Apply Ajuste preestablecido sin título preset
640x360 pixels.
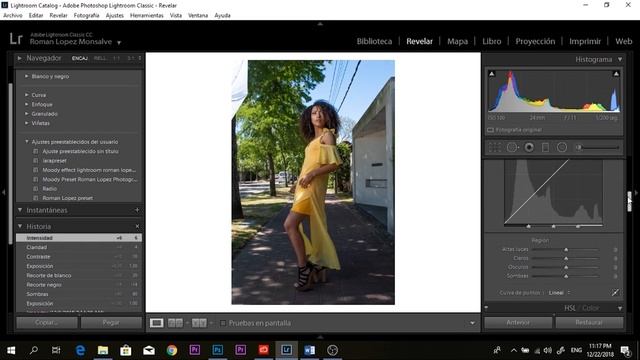pyautogui.click(x=80, y=151)
